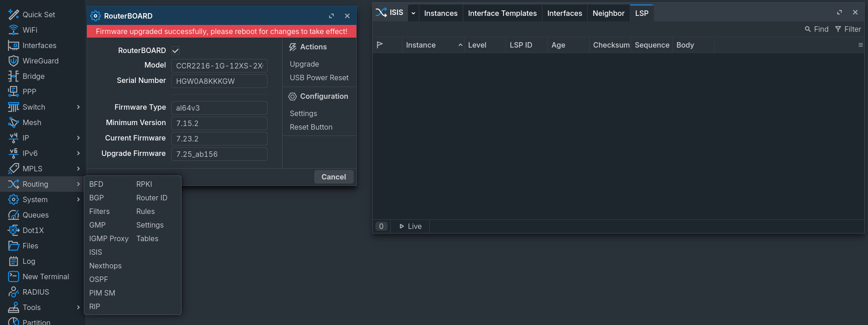This screenshot has height=325, width=868.
Task: Expand the System submenu chevron
Action: click(x=78, y=199)
